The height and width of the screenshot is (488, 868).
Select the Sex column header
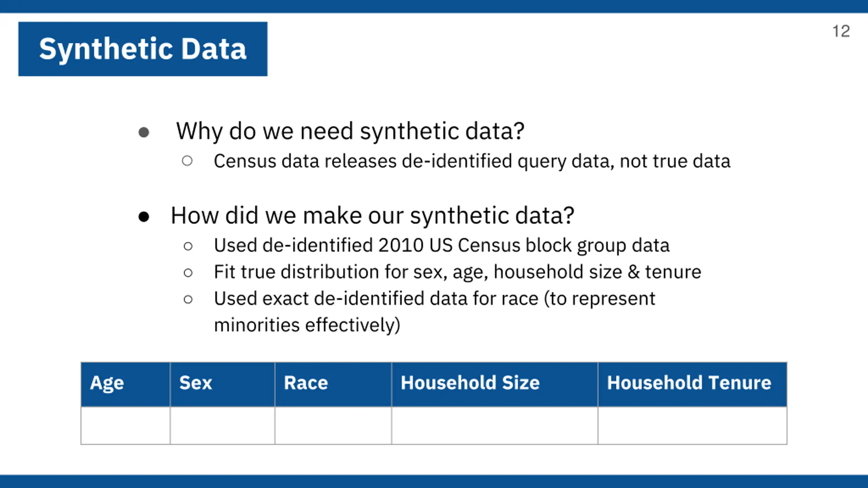[222, 384]
